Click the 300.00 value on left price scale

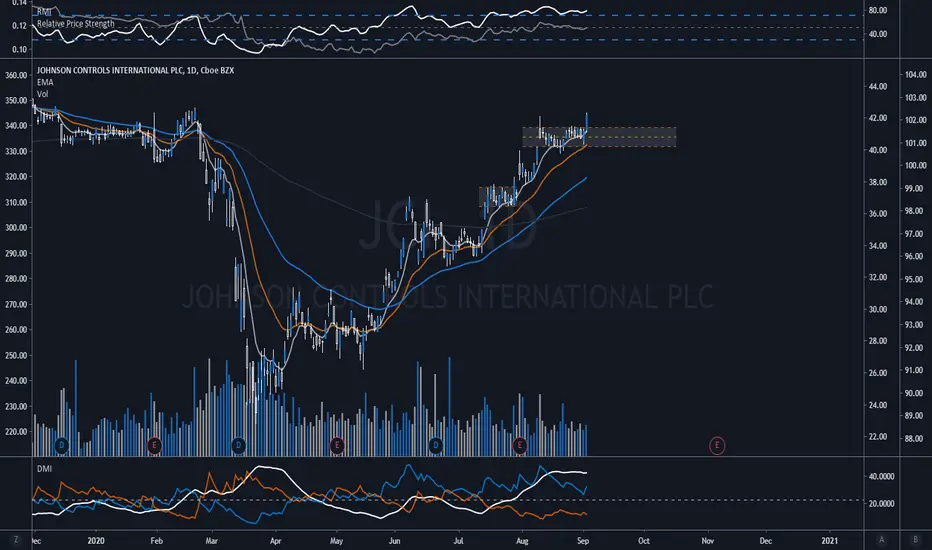tap(16, 227)
